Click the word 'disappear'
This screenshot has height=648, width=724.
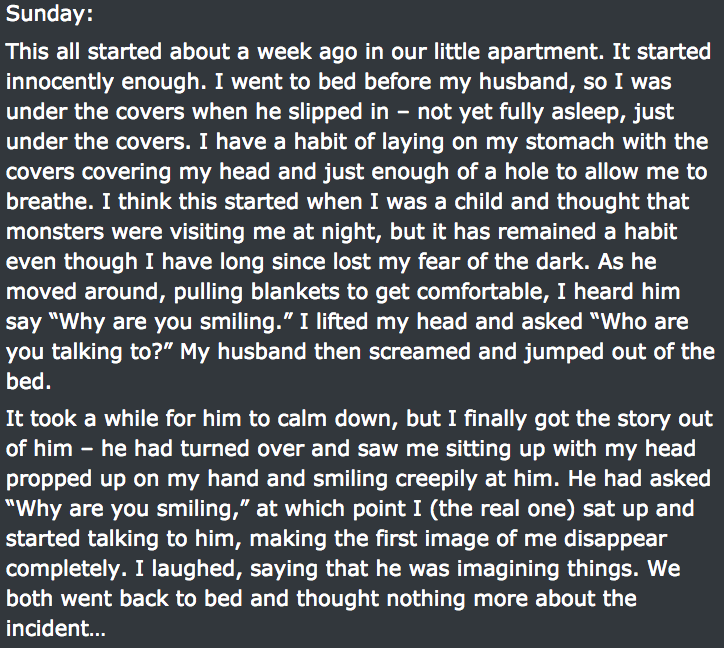click(615, 539)
